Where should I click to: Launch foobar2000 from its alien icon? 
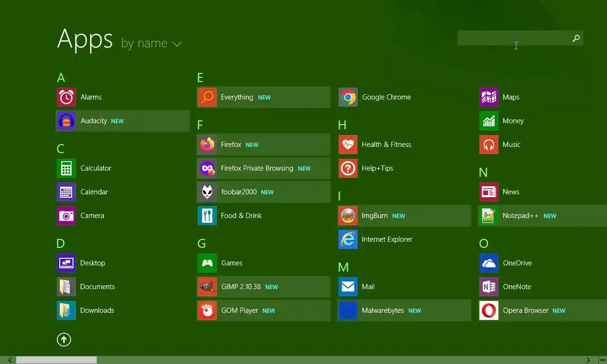point(207,192)
